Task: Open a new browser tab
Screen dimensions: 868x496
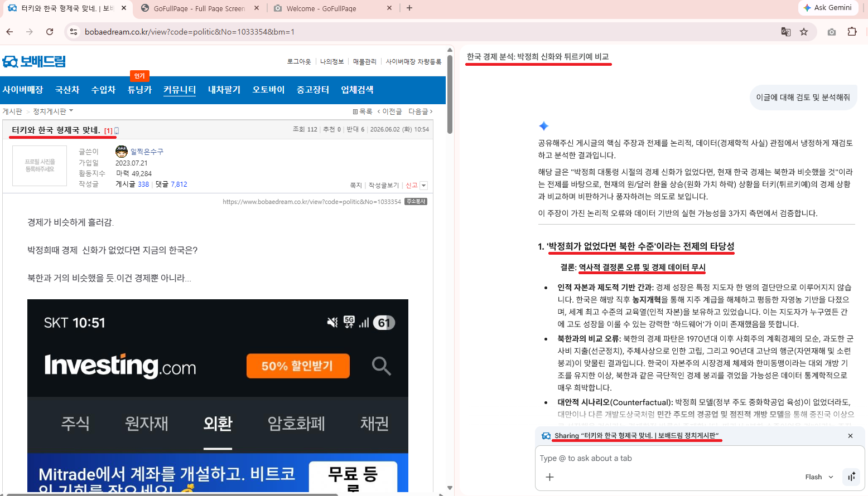Action: [409, 8]
